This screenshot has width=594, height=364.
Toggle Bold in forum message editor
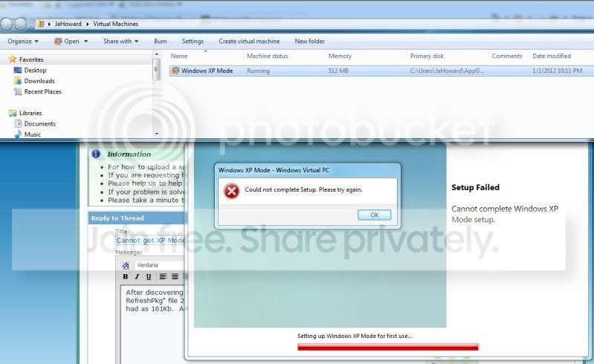click(125, 276)
